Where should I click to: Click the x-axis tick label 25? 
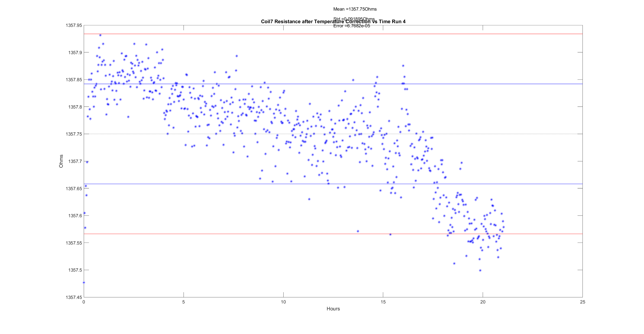(583, 302)
